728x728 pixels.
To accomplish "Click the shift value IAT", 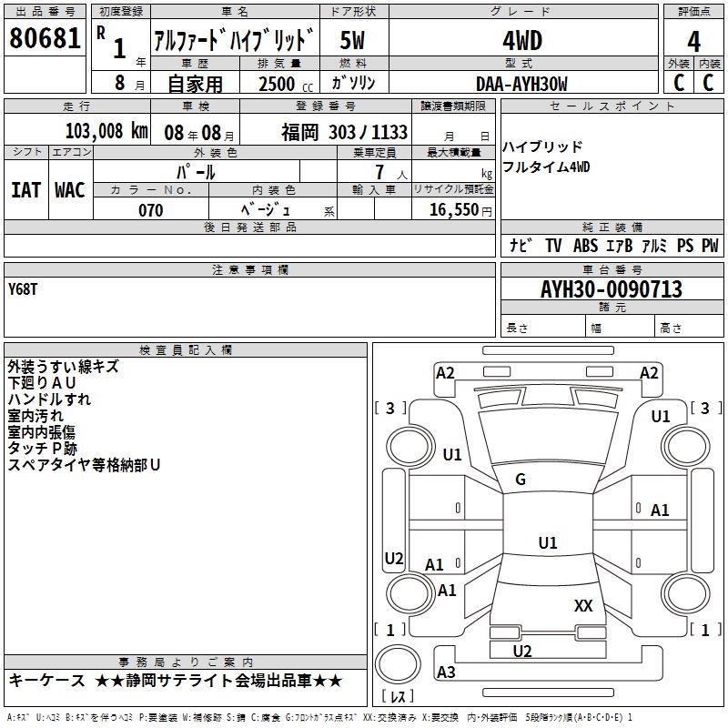I will 26,190.
